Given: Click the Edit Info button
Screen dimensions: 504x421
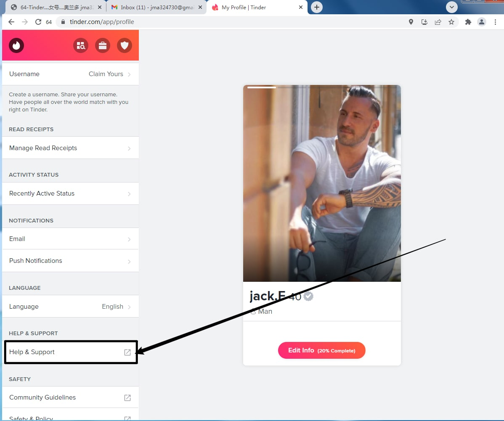Looking at the screenshot, I should click(x=321, y=350).
